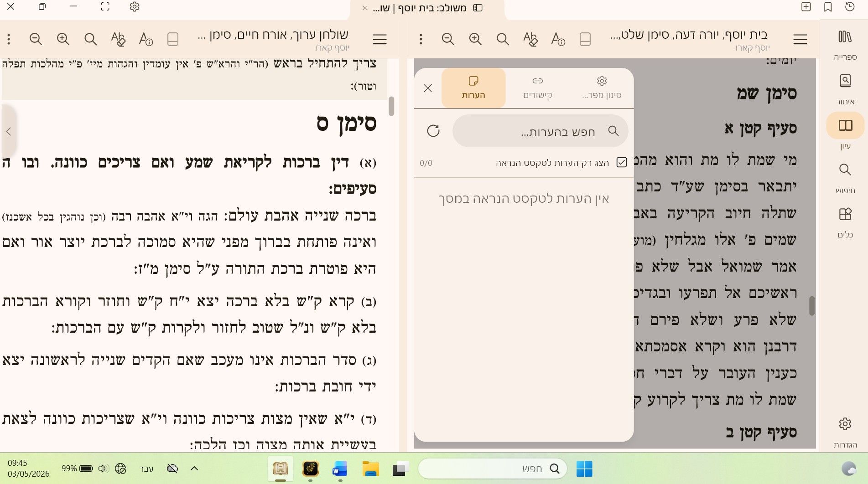Screen dimensions: 868x484
Task: Zoom in text in בית יוסף pane
Action: 475,39
